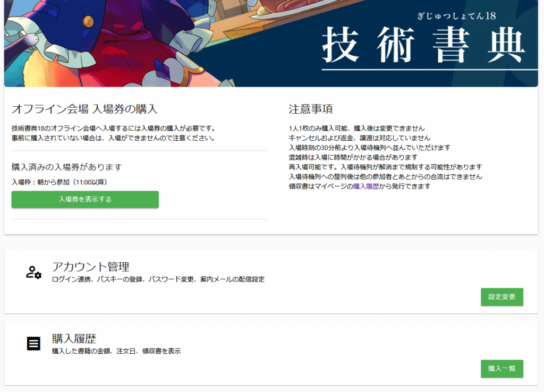544x392 pixels.
Task: Click the line starting 再入場可能です
Action: tap(386, 167)
